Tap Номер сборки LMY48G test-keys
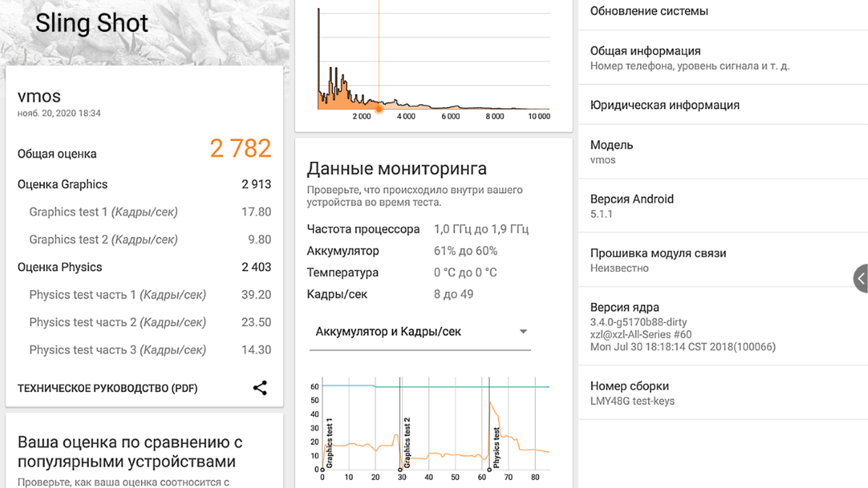This screenshot has width=868, height=488. click(x=723, y=393)
